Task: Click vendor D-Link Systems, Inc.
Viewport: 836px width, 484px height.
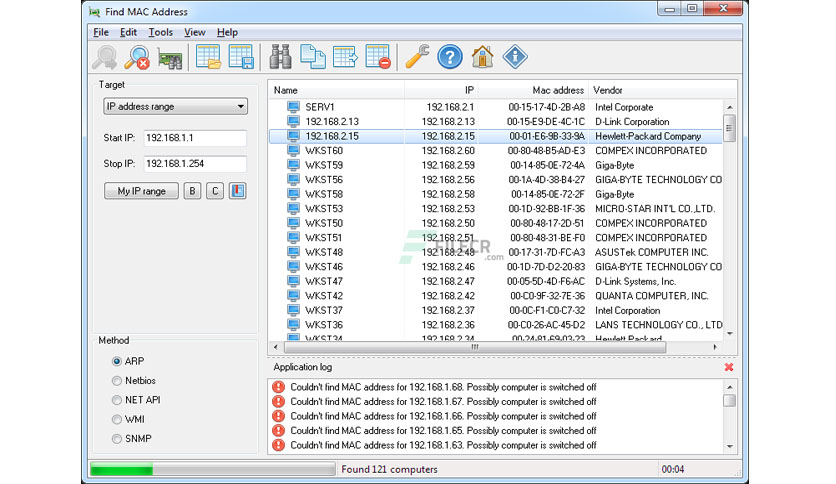Action: click(635, 281)
